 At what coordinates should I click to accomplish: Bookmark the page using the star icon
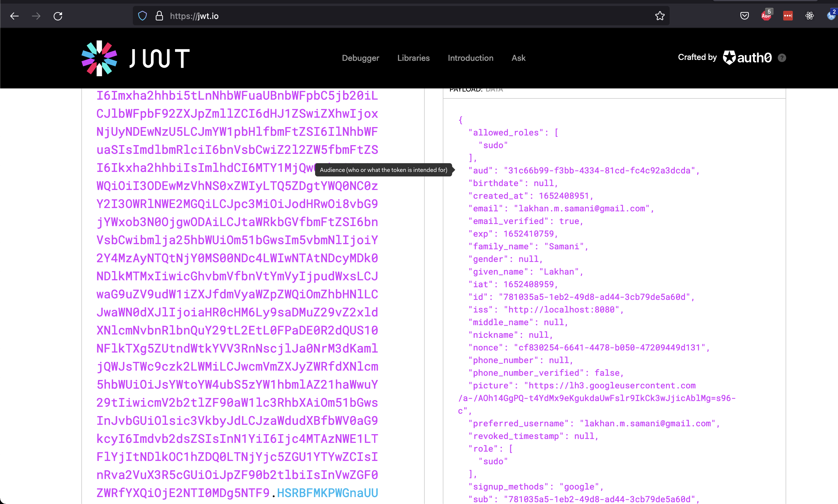pos(659,16)
